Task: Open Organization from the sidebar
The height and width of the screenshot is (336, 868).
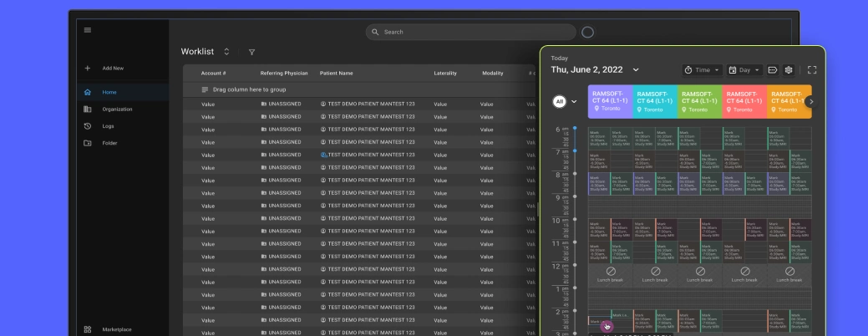Action: coord(116,109)
